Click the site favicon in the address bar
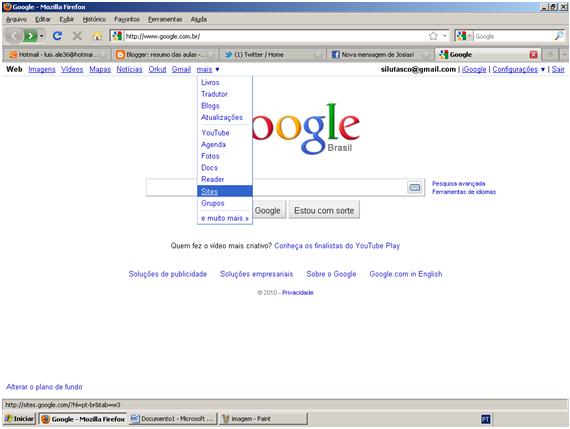The image size is (570, 429). click(117, 36)
